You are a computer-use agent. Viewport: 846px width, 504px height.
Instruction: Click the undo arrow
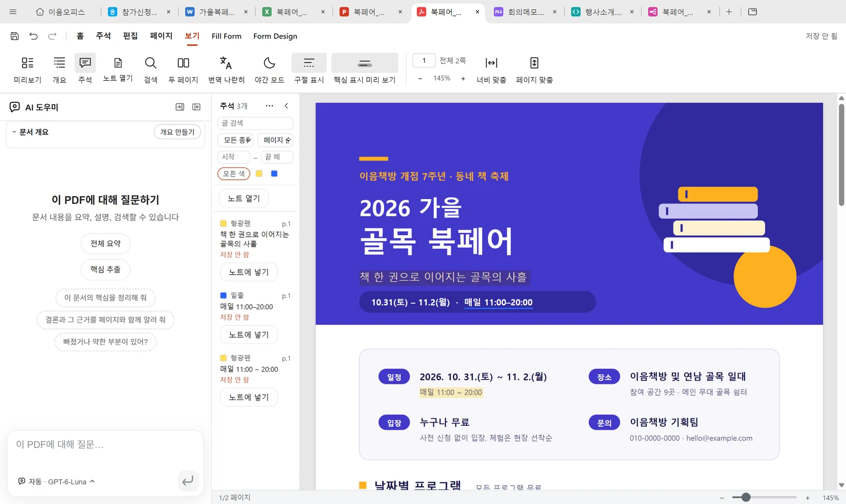(x=33, y=36)
